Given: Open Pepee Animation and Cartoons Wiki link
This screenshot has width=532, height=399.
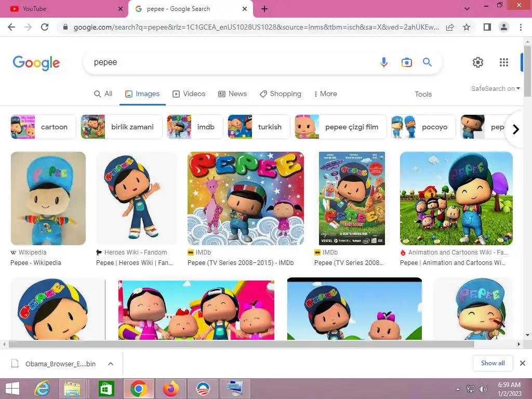Looking at the screenshot, I should click(x=453, y=262).
